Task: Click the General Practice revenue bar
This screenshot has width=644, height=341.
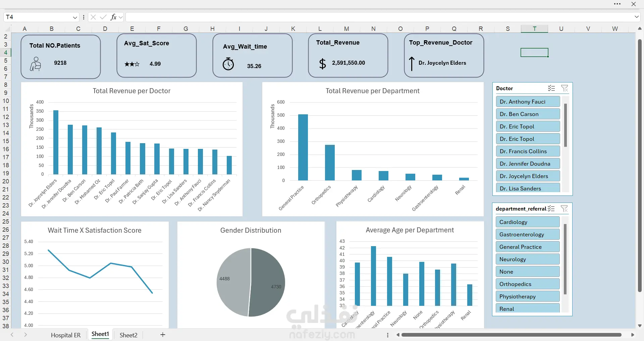Action: point(303,148)
